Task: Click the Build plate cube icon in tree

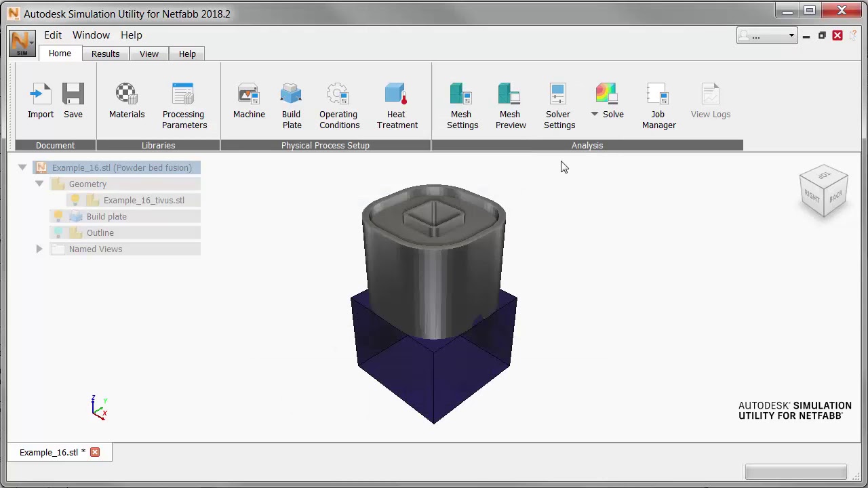Action: [76, 216]
